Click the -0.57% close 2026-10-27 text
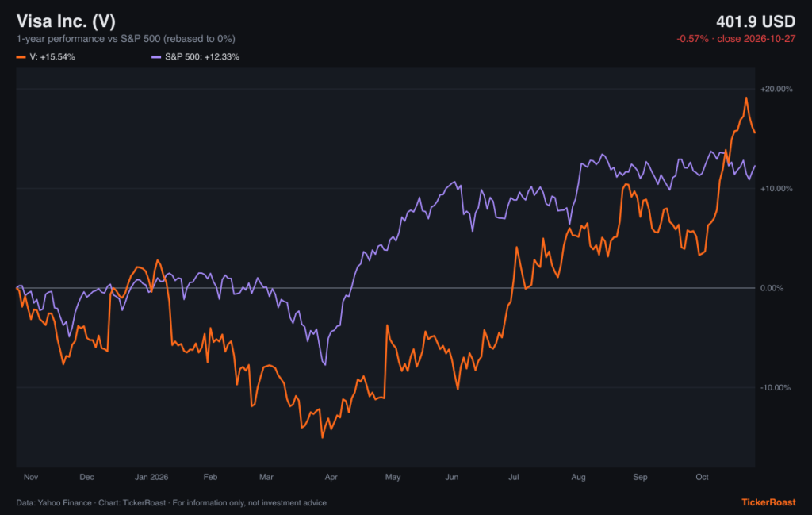 pos(736,39)
